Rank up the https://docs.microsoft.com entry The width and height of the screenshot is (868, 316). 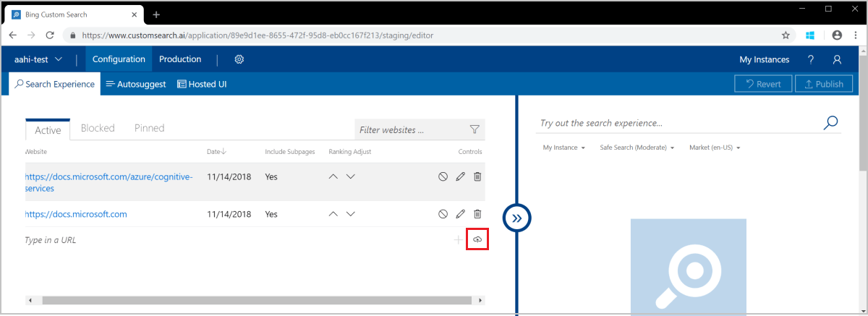(x=333, y=214)
